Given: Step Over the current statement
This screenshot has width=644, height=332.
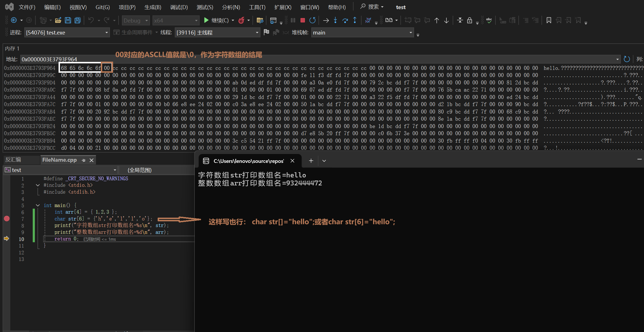Looking at the screenshot, I should [345, 20].
